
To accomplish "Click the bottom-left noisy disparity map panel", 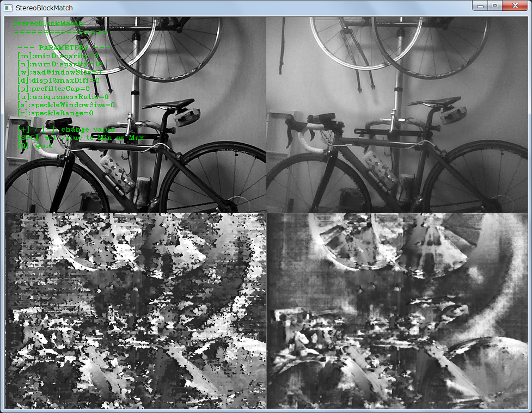I will tap(136, 311).
